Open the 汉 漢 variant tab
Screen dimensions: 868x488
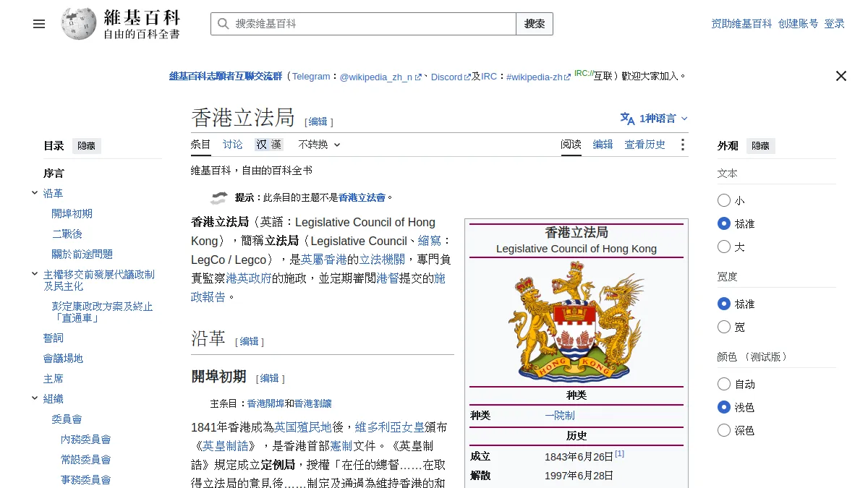click(268, 145)
